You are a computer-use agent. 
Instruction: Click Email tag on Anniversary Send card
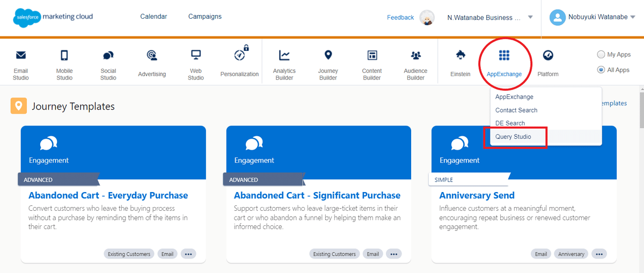pos(541,254)
